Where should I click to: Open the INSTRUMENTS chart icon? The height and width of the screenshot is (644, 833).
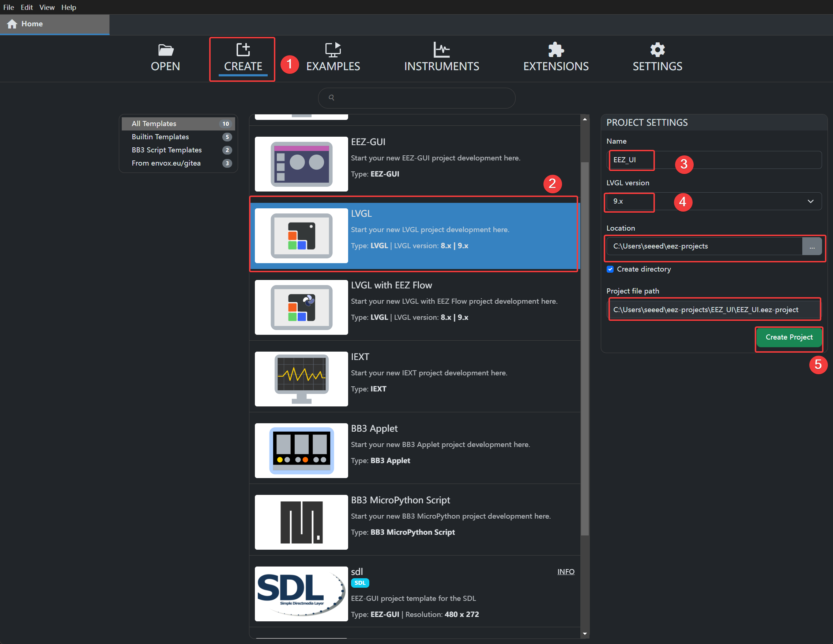441,50
